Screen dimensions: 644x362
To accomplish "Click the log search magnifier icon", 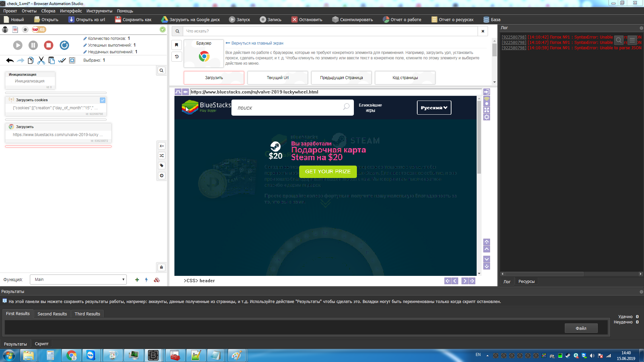I will click(619, 40).
